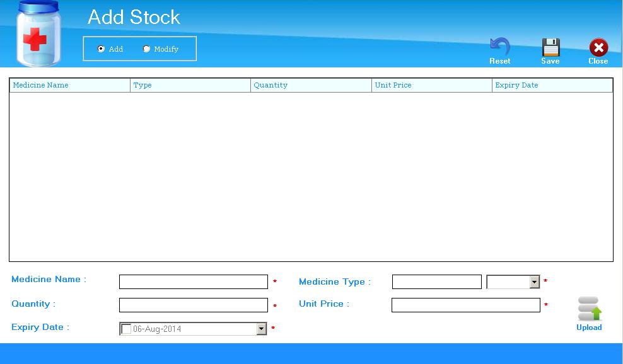Click the medicine jar logo icon
Viewport: 623px width, 364px height.
click(x=38, y=33)
